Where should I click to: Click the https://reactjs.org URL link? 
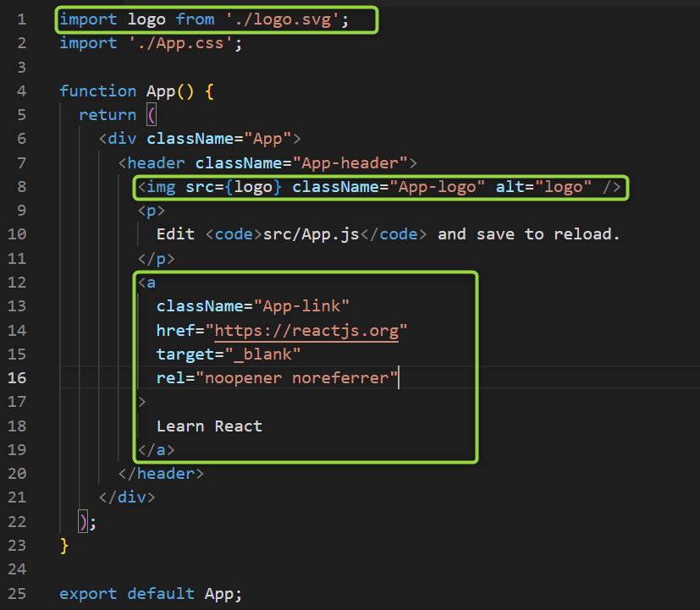(306, 329)
